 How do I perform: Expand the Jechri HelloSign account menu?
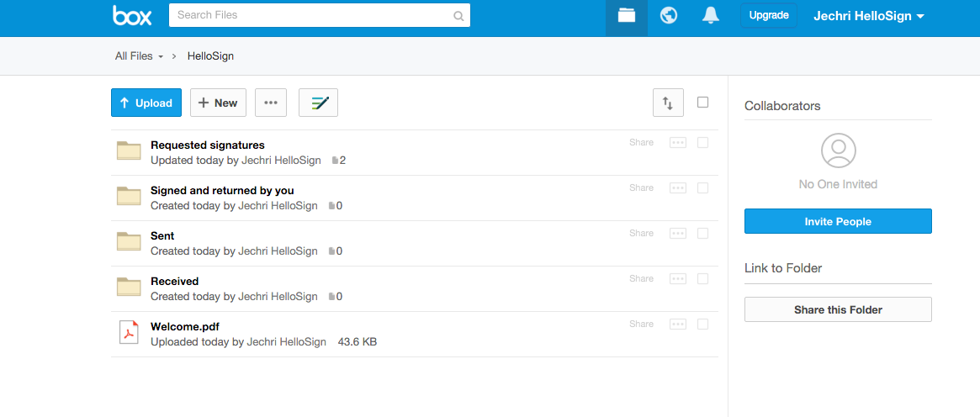pyautogui.click(x=869, y=16)
